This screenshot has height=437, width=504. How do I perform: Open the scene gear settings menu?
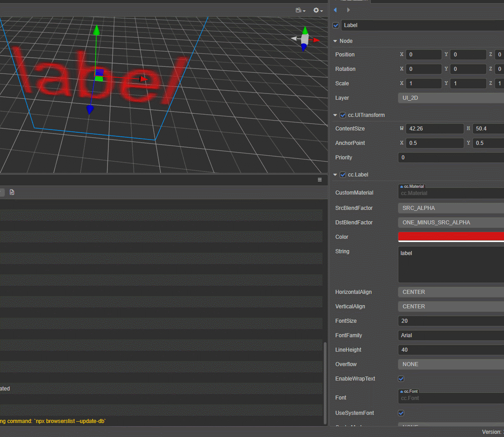click(x=318, y=10)
